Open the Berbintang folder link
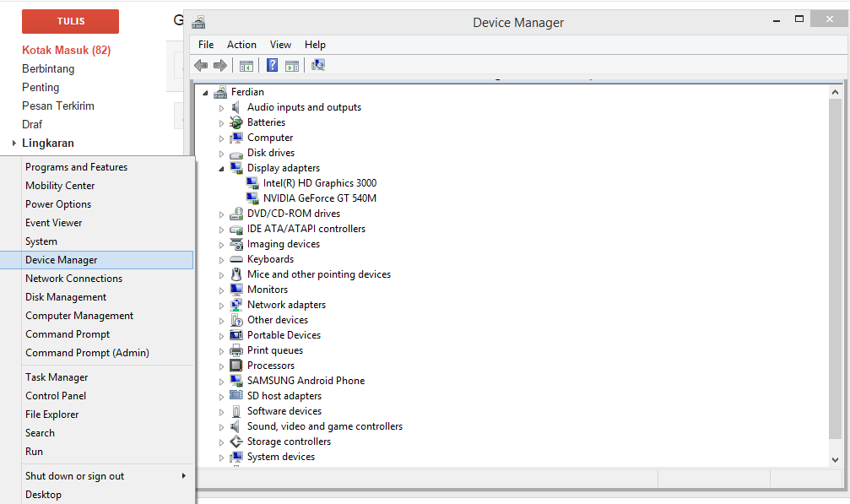Viewport: 850px width, 504px height. click(x=48, y=69)
